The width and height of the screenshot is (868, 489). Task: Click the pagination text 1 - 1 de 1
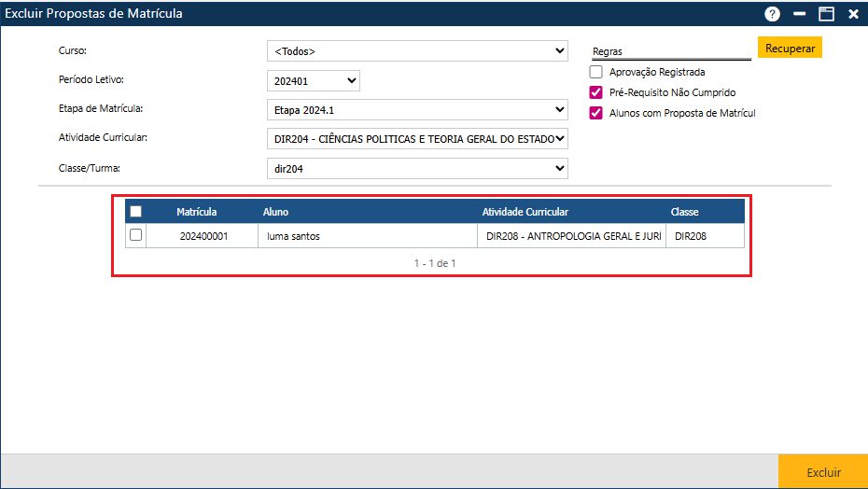(435, 263)
